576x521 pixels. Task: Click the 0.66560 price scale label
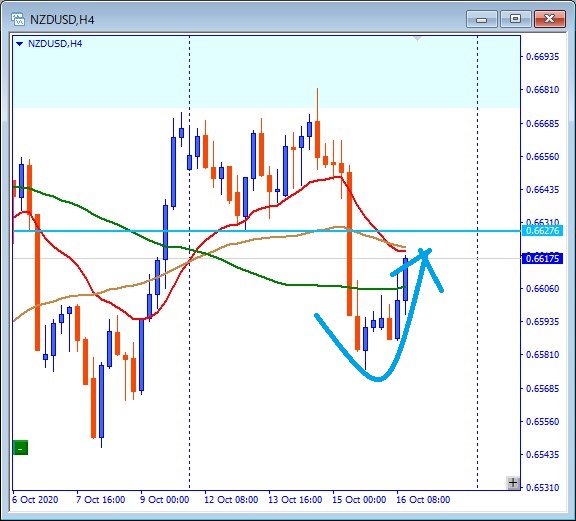click(x=542, y=157)
